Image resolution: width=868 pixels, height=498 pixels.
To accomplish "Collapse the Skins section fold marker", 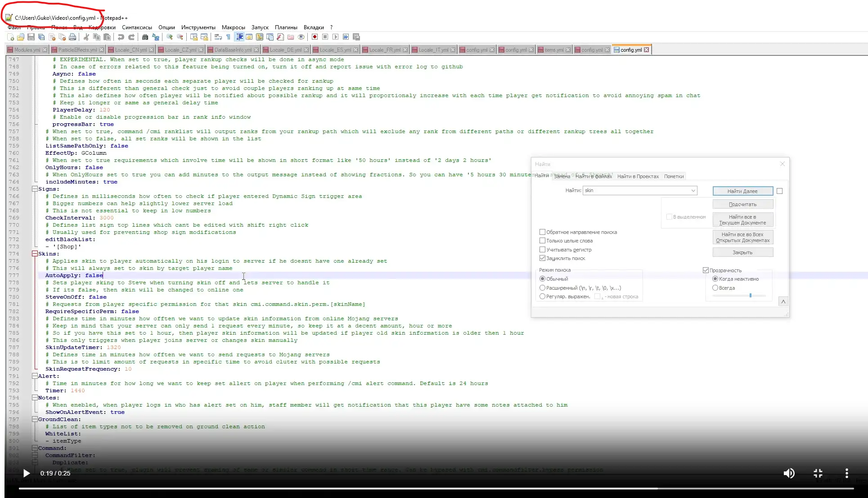I will pyautogui.click(x=35, y=254).
